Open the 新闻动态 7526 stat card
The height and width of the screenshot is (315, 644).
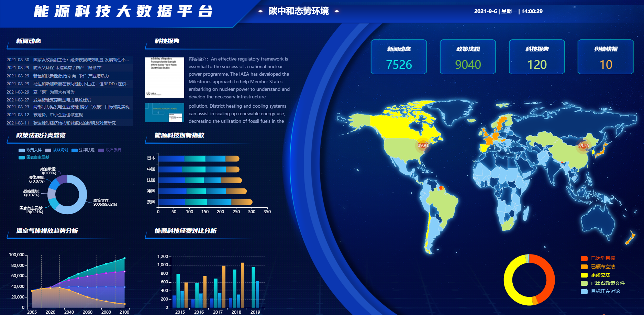click(399, 57)
